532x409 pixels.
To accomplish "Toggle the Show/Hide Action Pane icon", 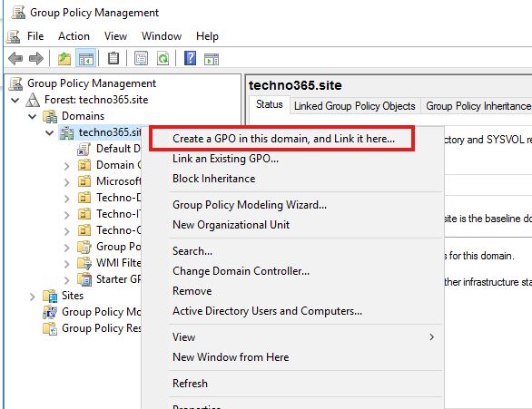I will point(212,59).
